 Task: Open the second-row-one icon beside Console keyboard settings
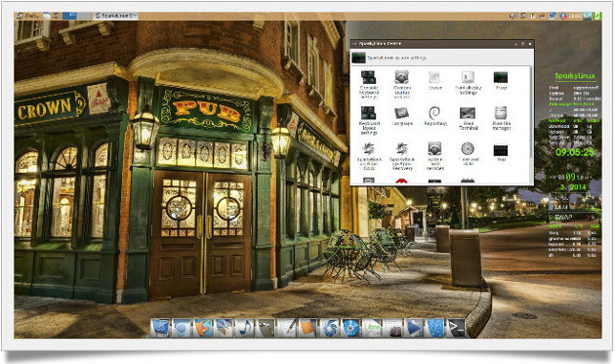tap(402, 84)
